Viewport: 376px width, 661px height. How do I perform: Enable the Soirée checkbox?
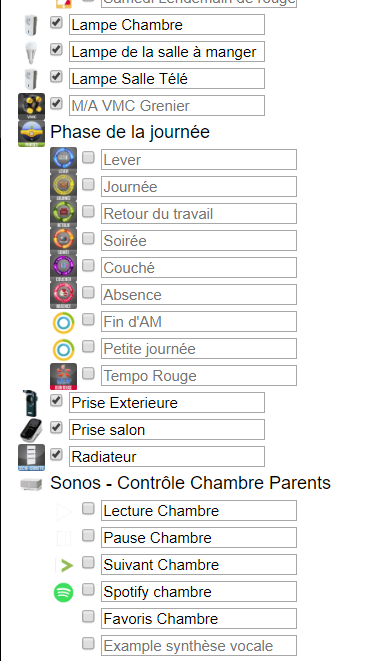88,239
